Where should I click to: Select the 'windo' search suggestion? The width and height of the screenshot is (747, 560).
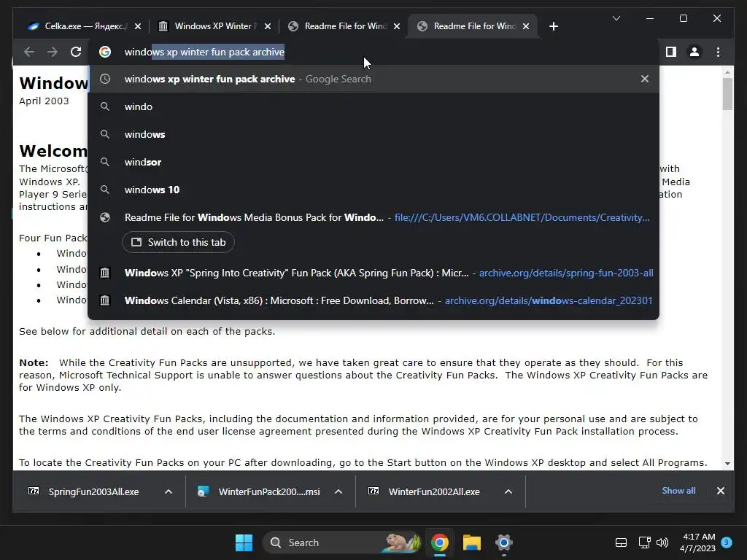click(373, 106)
